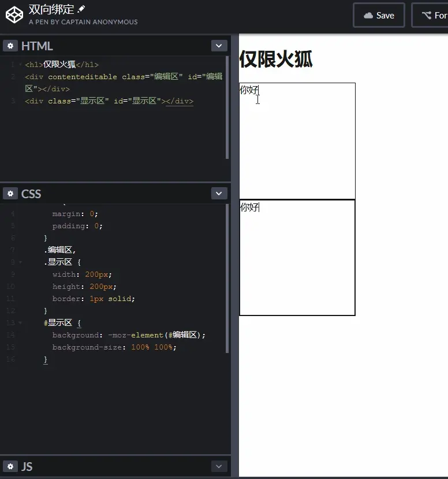This screenshot has height=479, width=448.
Task: Open CSS editor settings gear
Action: 10,194
